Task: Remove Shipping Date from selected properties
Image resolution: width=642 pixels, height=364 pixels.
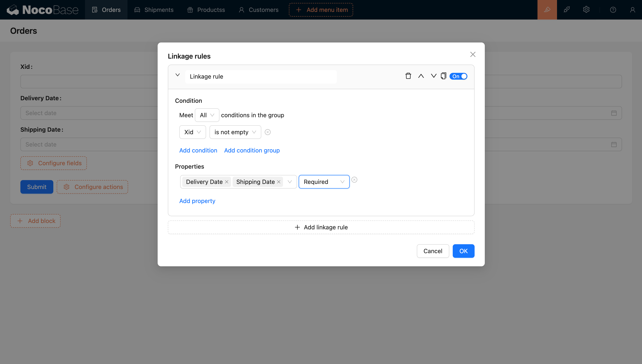Action: click(x=279, y=182)
